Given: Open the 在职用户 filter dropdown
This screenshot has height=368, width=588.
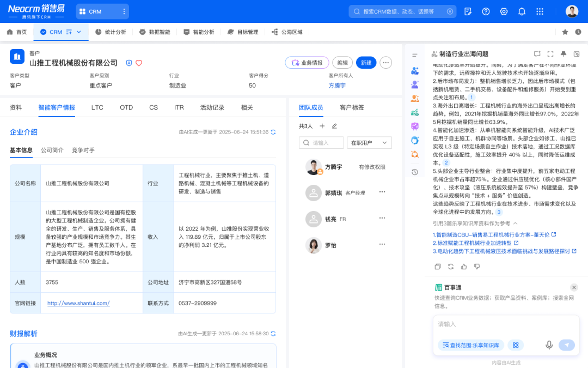Looking at the screenshot, I should [369, 143].
